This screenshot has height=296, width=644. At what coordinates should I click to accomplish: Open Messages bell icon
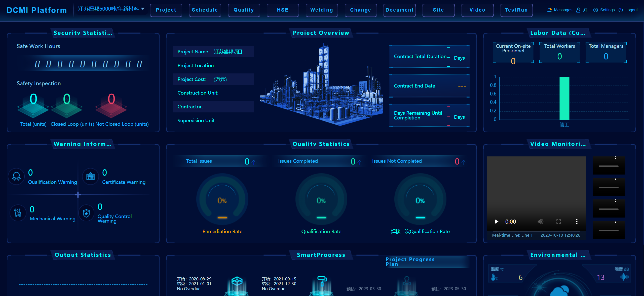[549, 10]
